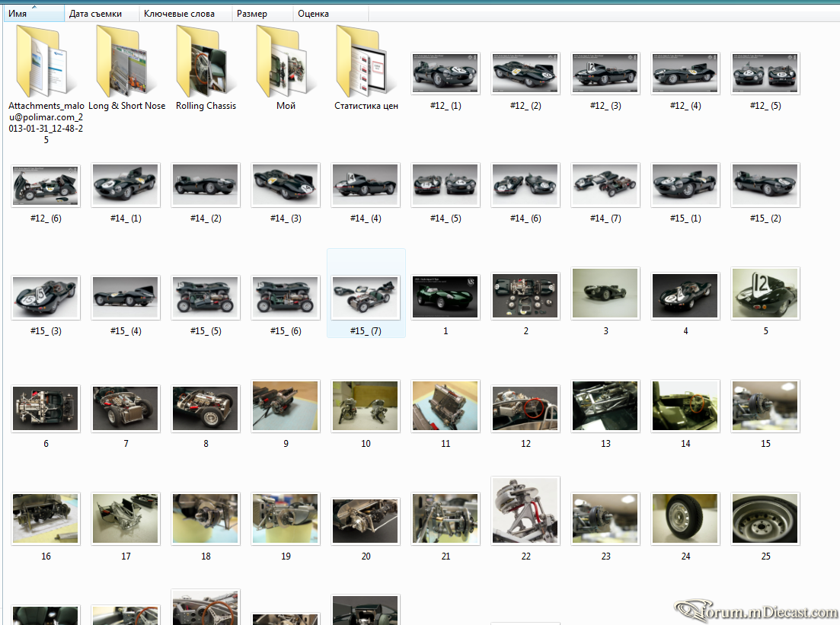Select image thumbnail #15_ (1)

(x=685, y=185)
